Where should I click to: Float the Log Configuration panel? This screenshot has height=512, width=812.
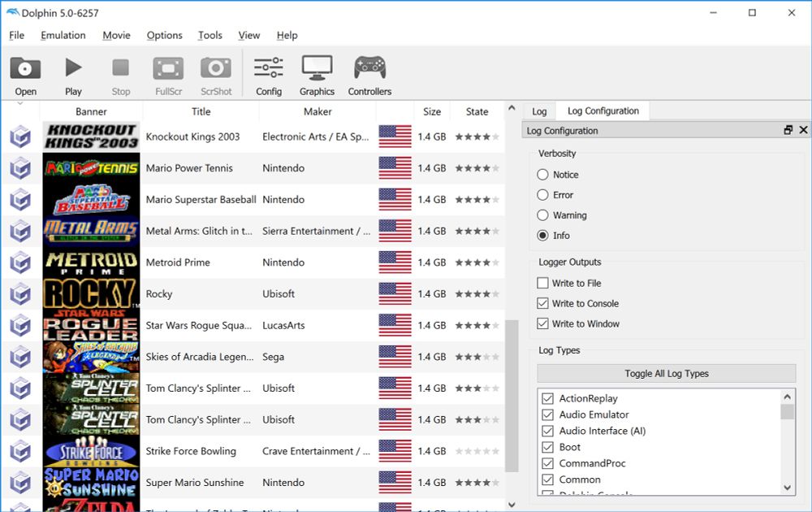788,130
